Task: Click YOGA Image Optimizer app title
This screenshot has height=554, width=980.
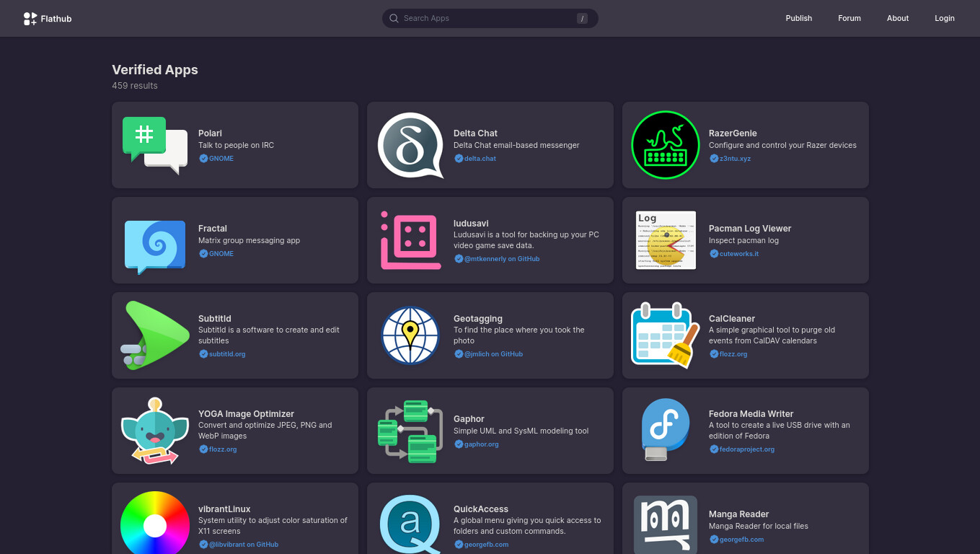Action: [x=246, y=414]
